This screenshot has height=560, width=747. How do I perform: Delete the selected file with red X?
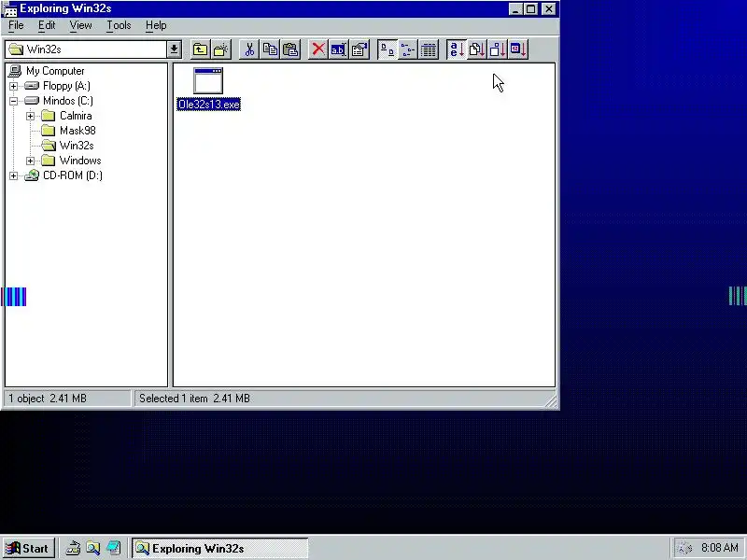318,49
